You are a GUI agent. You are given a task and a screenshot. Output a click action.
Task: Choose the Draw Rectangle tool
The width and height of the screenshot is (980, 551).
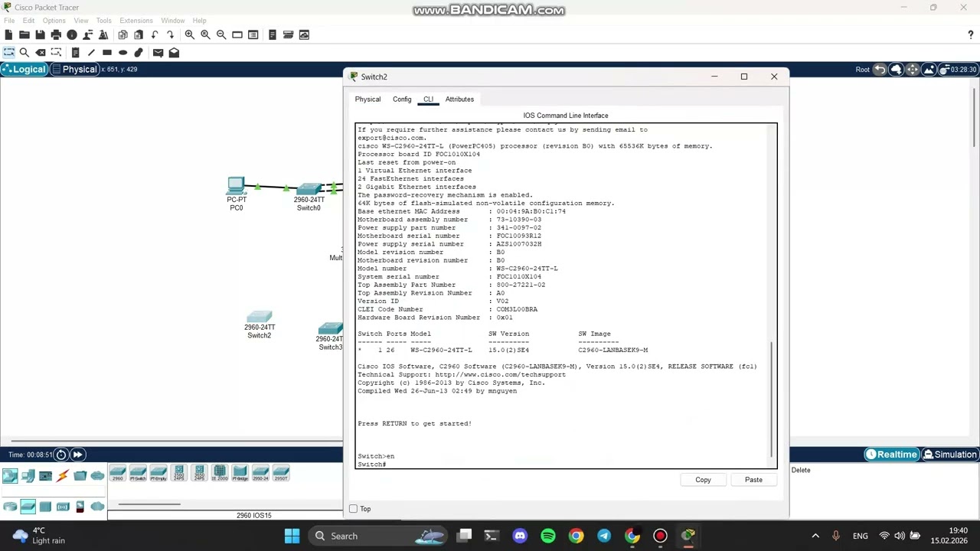107,53
